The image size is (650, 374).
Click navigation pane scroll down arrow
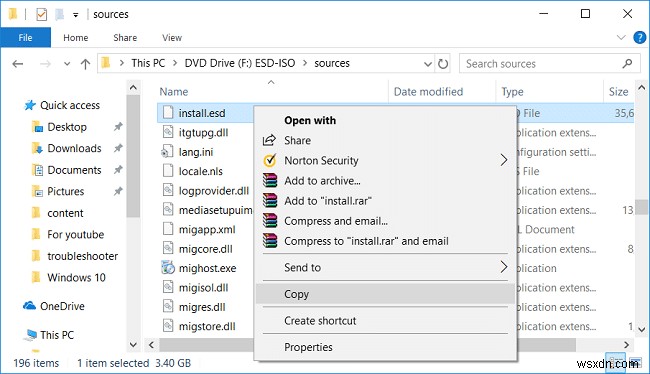[x=133, y=345]
